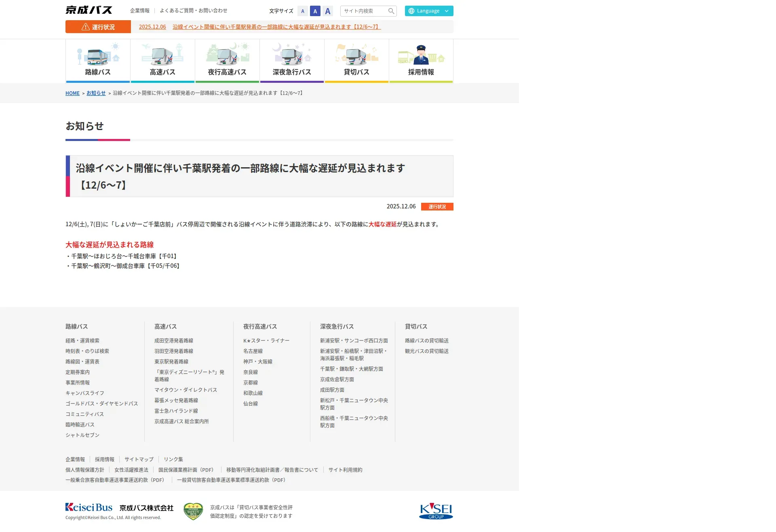Screen dimensions: 776x532
Task: Open the 成田空港発着路線 footer link
Action: click(x=174, y=341)
